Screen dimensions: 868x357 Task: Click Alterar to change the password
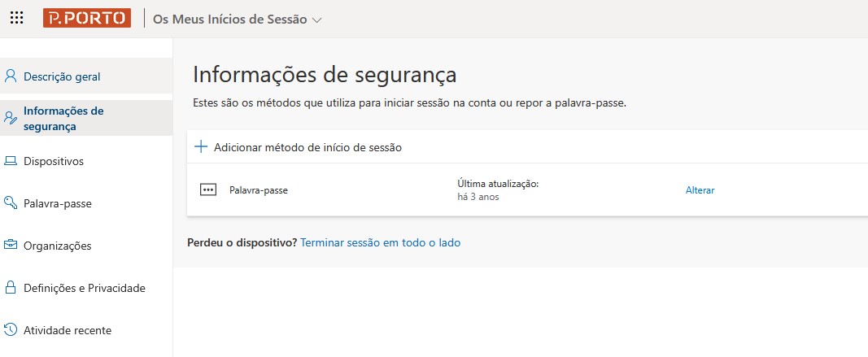700,190
